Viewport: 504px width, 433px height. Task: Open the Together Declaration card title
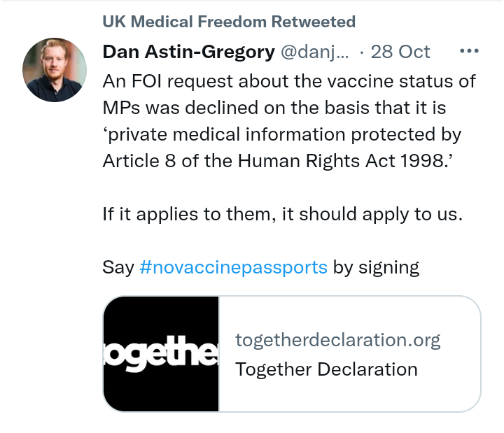pyautogui.click(x=326, y=369)
